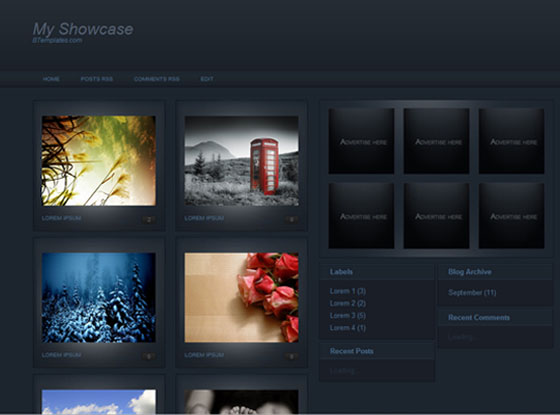Go to the Home navigation item

coord(51,79)
